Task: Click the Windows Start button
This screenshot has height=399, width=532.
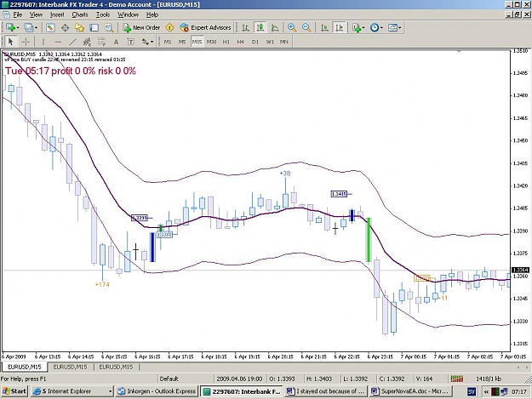Action: 14,391
